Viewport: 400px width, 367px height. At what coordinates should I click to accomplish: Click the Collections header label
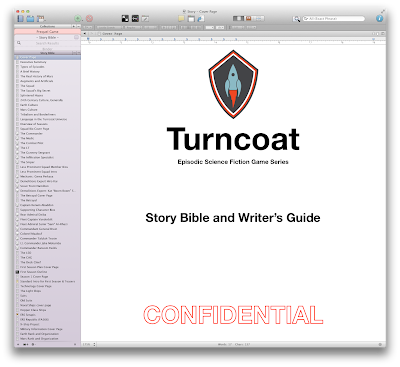(47, 26)
